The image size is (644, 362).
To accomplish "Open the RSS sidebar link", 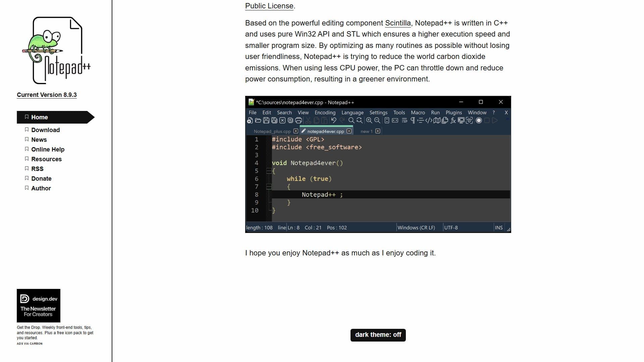I will pos(37,169).
